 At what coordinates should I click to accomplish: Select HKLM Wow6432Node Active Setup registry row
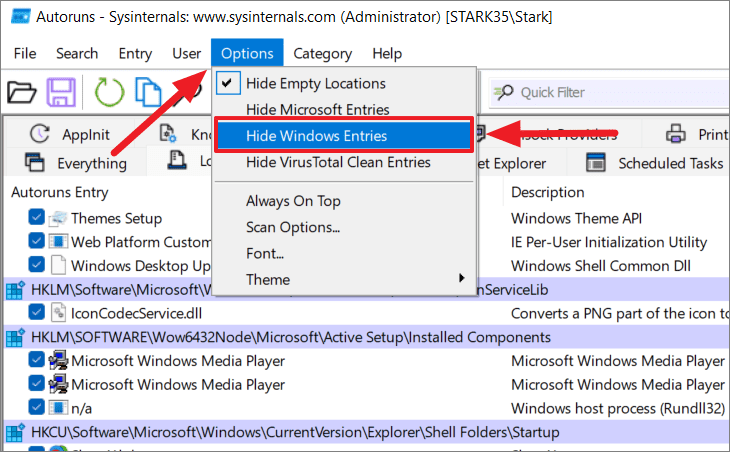coord(365,337)
